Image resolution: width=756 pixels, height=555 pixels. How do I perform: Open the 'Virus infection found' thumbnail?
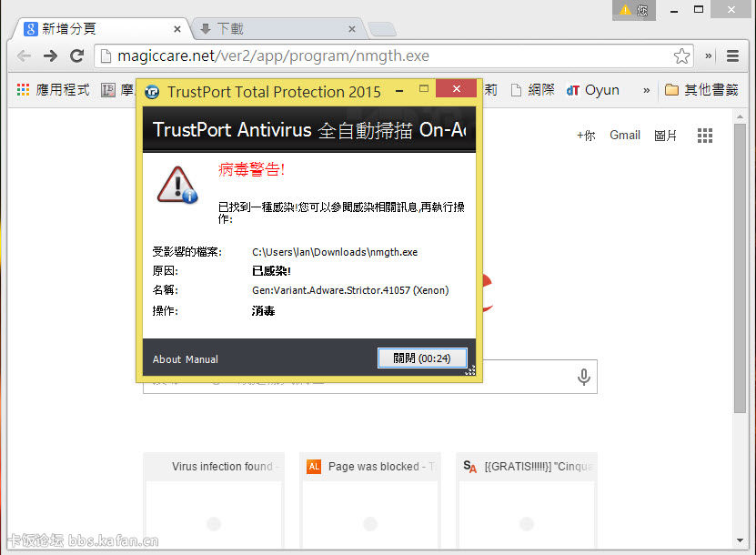tap(214, 500)
